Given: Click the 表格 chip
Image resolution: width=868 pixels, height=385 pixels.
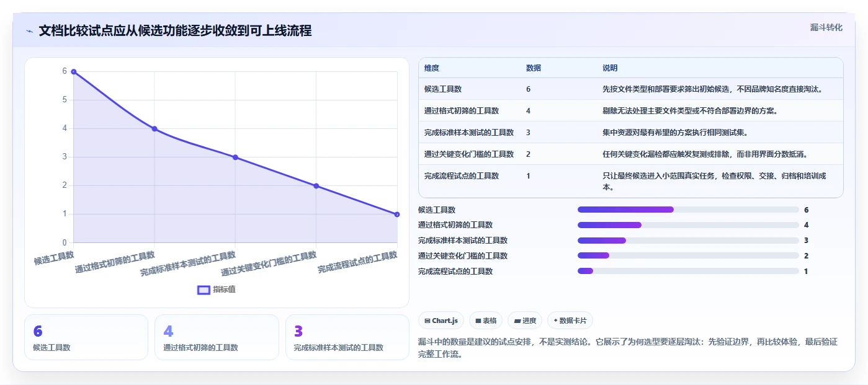Looking at the screenshot, I should coord(486,321).
